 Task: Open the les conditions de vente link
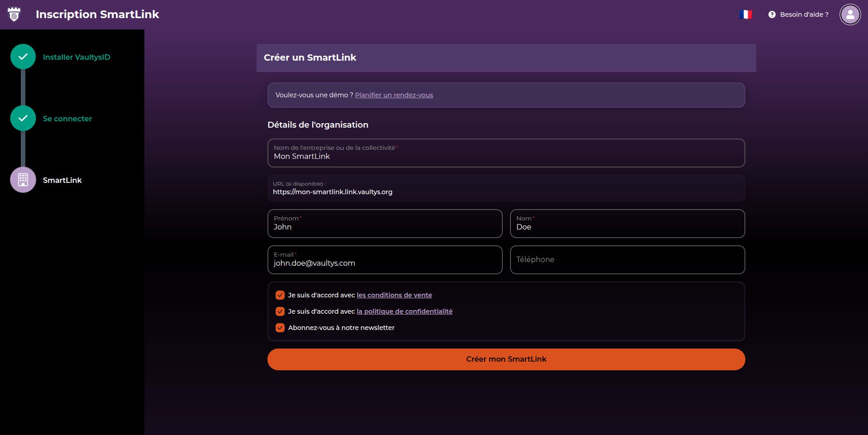pyautogui.click(x=394, y=295)
